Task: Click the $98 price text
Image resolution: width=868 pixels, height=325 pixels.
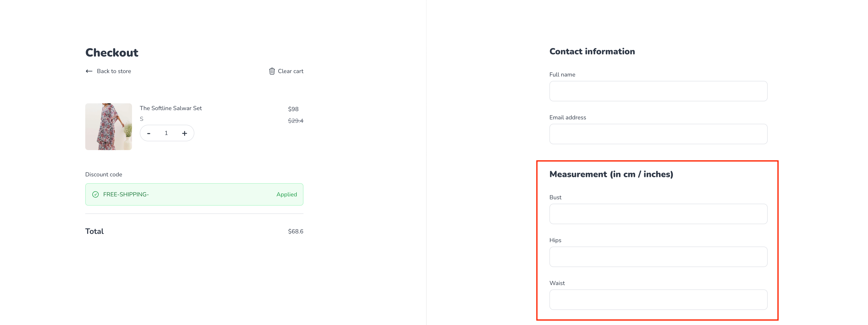Action: (x=293, y=109)
